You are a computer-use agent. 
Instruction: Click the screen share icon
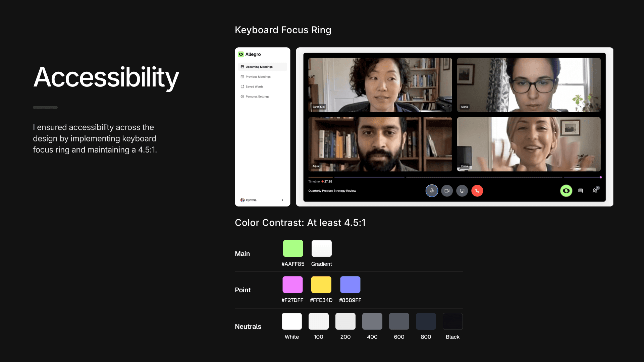click(462, 191)
